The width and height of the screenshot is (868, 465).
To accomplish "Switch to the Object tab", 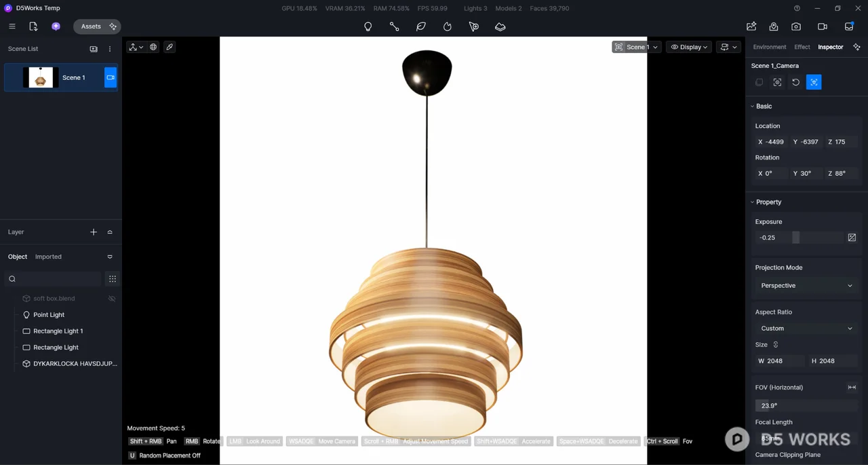I will 18,257.
